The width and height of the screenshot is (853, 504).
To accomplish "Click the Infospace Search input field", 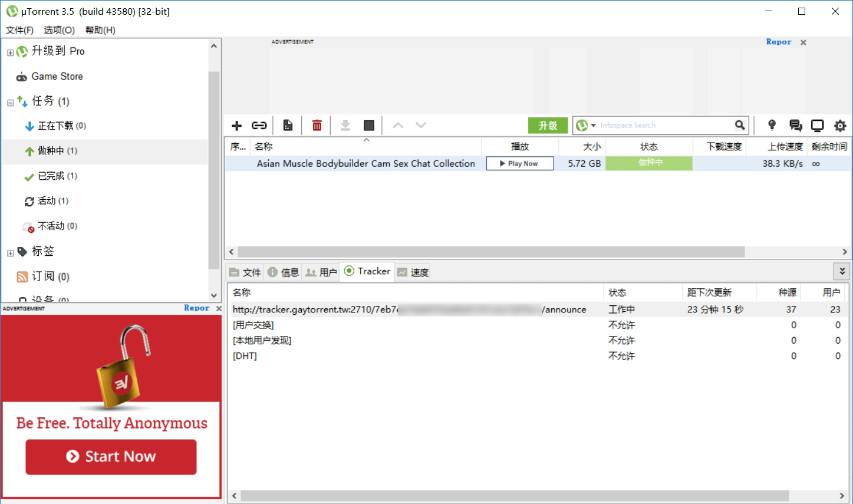I will (x=663, y=126).
